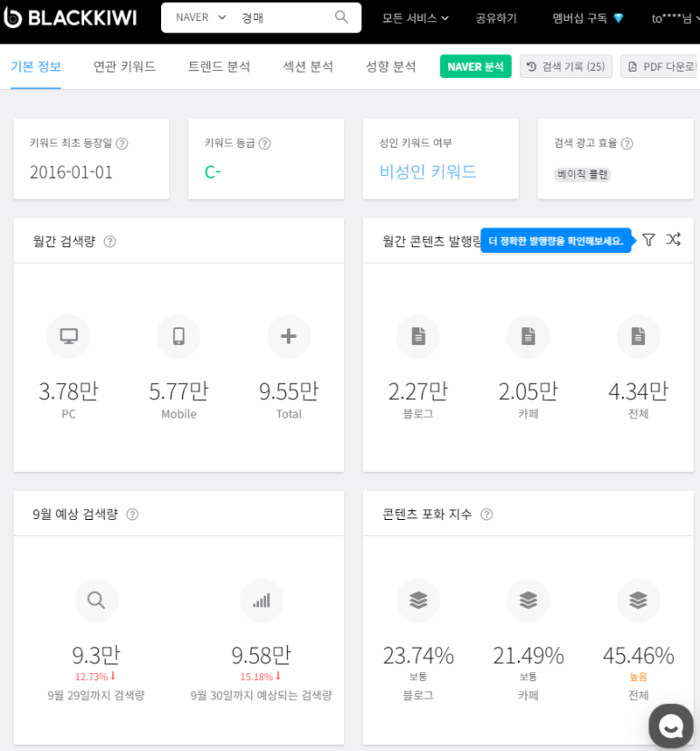Click help icon next to 월간 검색량
The width and height of the screenshot is (700, 751).
point(110,241)
